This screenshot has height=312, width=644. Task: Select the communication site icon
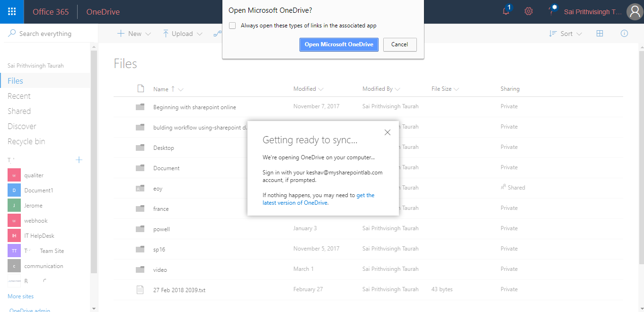click(x=14, y=266)
